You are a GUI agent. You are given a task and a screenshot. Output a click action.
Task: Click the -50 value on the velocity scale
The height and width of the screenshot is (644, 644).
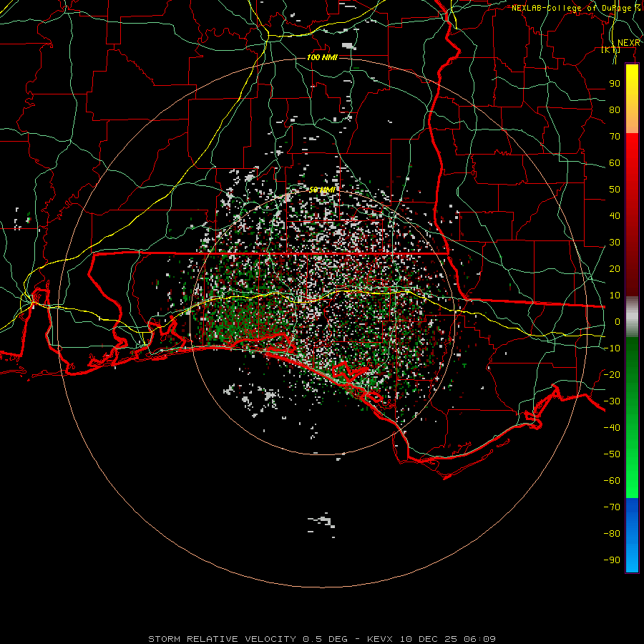click(x=612, y=454)
